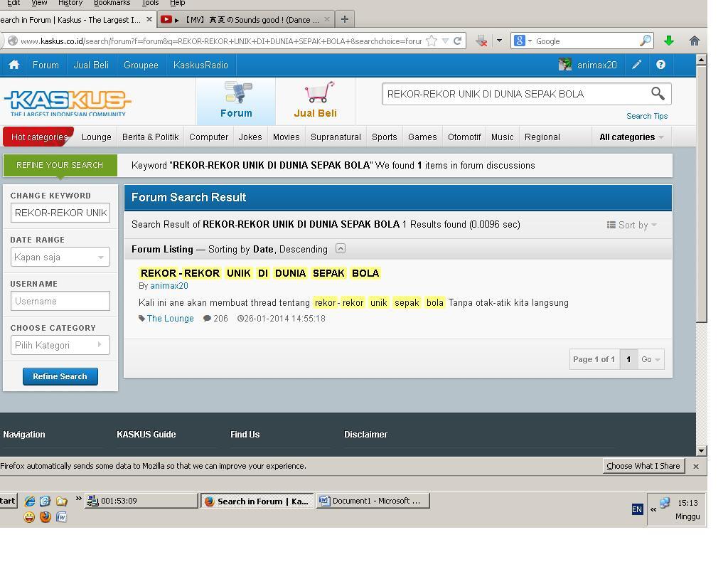Select the Forum search tab with icon

[236, 101]
